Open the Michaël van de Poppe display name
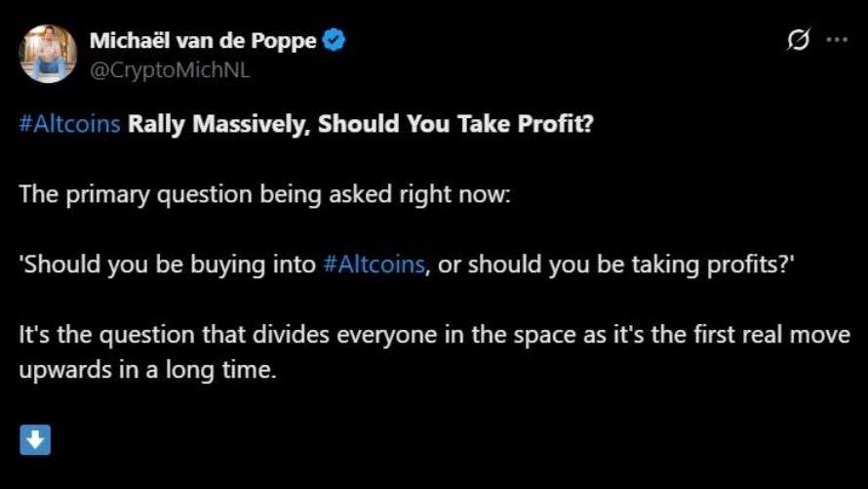This screenshot has width=868, height=489. (x=203, y=40)
